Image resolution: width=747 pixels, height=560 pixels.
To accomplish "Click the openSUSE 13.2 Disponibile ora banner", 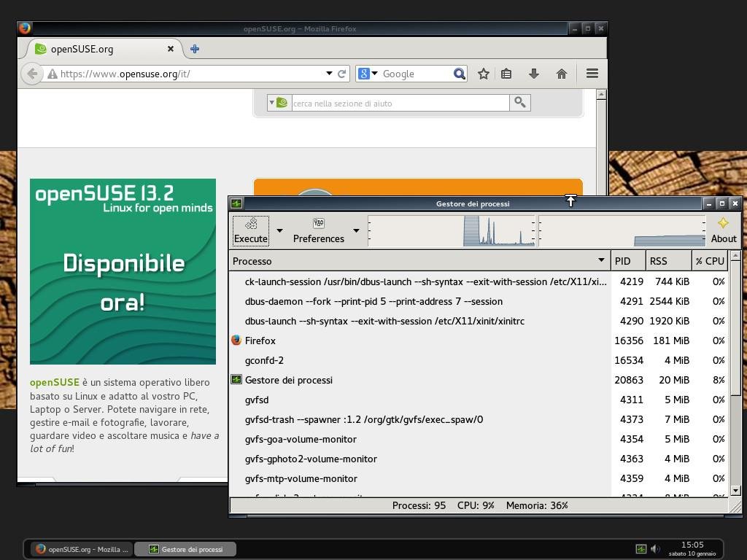I will 123,271.
